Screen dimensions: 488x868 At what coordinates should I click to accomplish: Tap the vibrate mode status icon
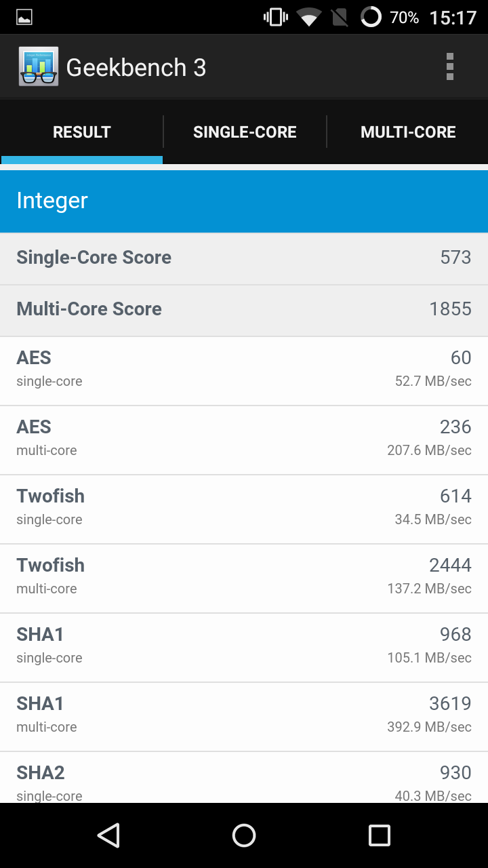click(x=276, y=18)
